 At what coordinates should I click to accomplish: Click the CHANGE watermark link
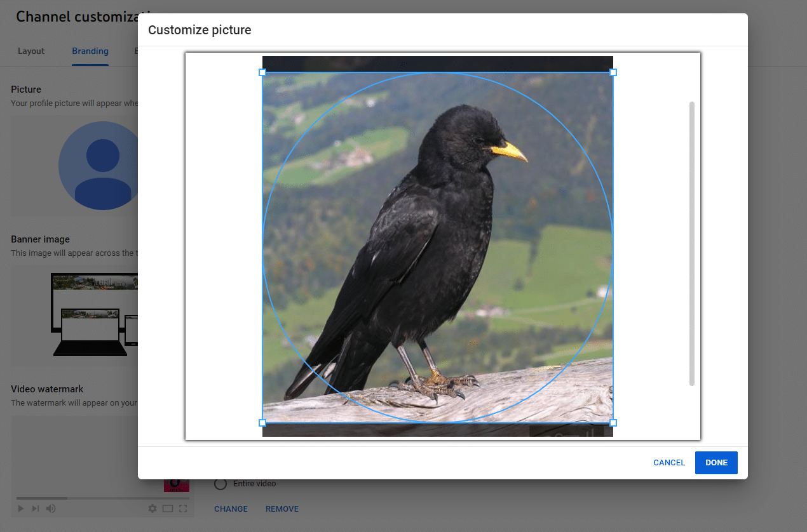click(x=231, y=509)
